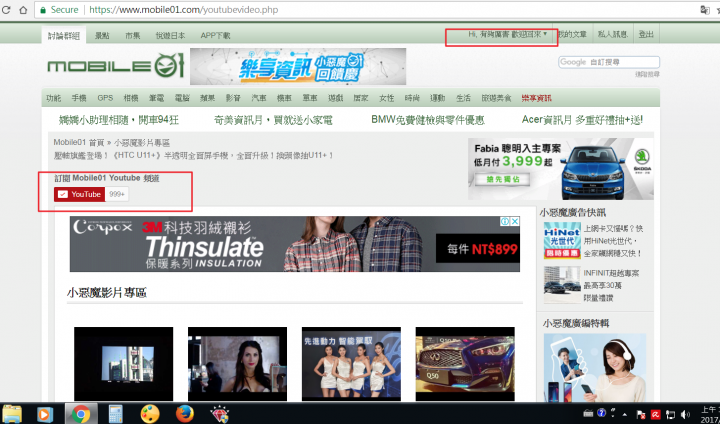
Task: Click the 999+ subscriber count
Action: 117,194
